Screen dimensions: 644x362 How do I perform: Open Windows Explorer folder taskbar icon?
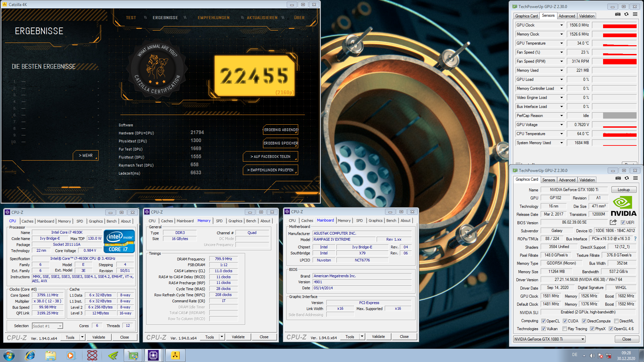click(51, 355)
